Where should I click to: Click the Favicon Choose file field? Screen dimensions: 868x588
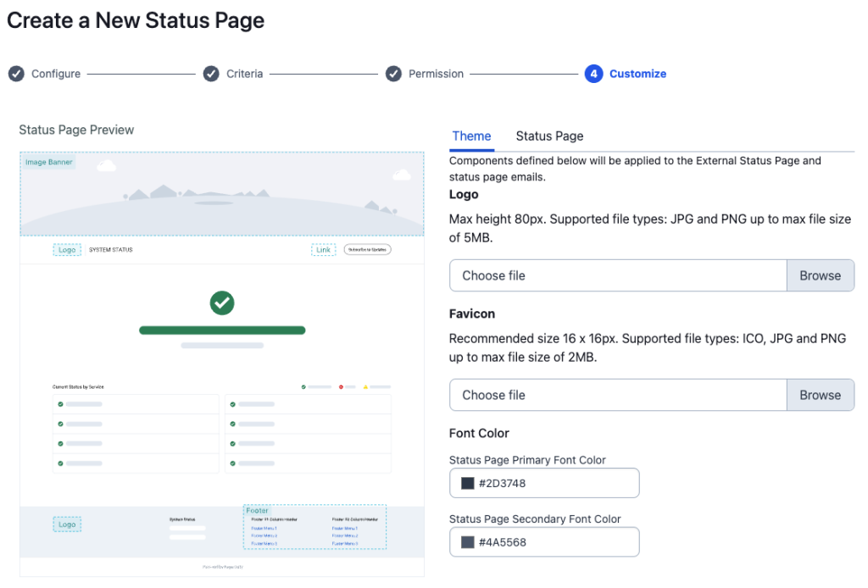618,395
